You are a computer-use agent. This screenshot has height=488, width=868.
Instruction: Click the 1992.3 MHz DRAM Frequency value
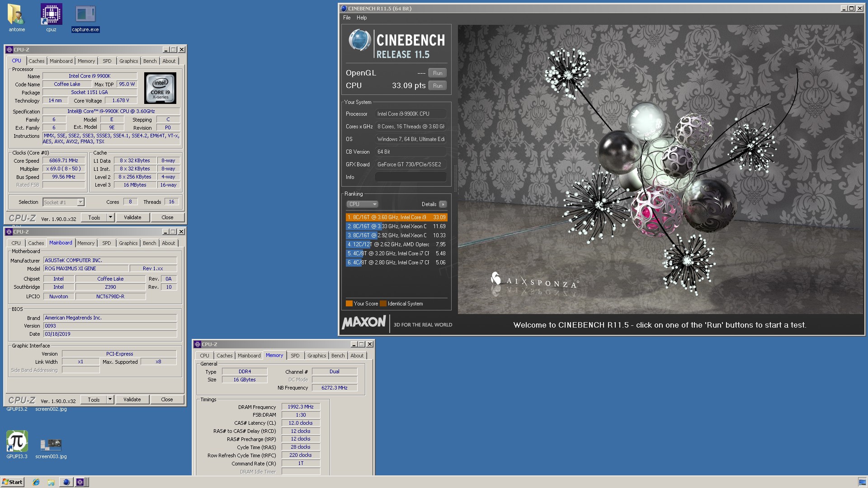click(x=301, y=407)
